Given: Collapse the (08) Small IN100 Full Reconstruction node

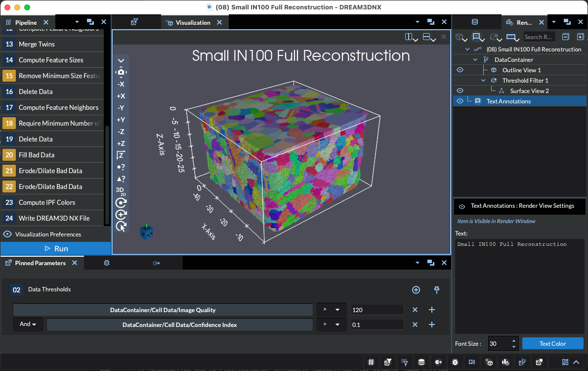Looking at the screenshot, I should 467,49.
